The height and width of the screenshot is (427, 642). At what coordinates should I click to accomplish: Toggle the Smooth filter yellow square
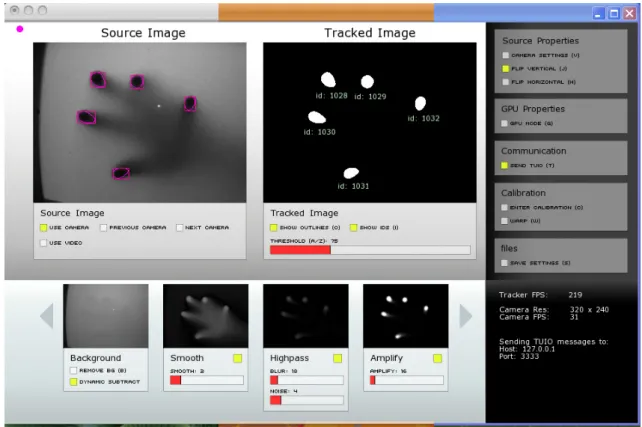237,359
